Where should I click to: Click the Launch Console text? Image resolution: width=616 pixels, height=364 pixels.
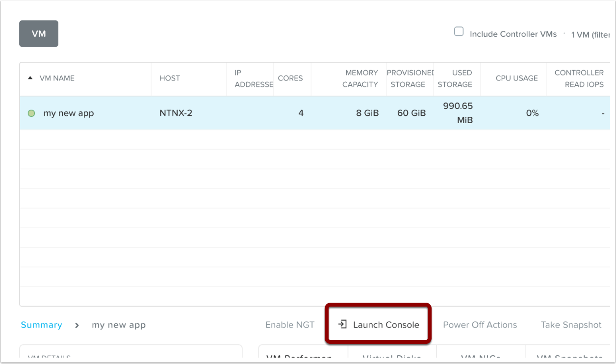[x=386, y=325]
